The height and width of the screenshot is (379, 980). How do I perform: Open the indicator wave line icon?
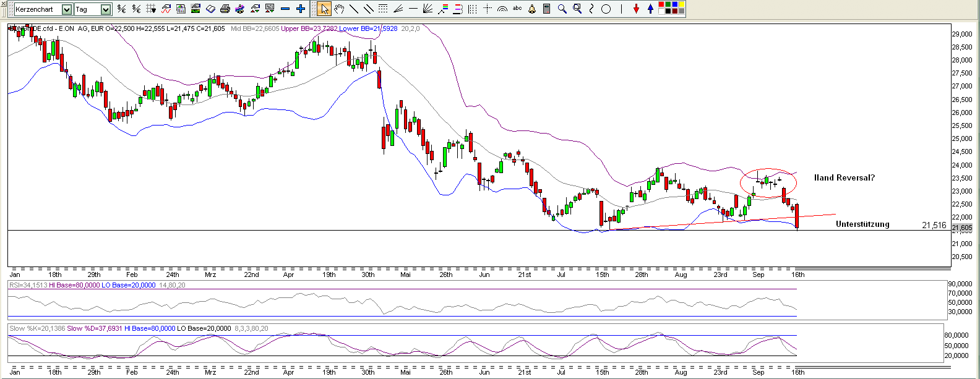[x=166, y=9]
